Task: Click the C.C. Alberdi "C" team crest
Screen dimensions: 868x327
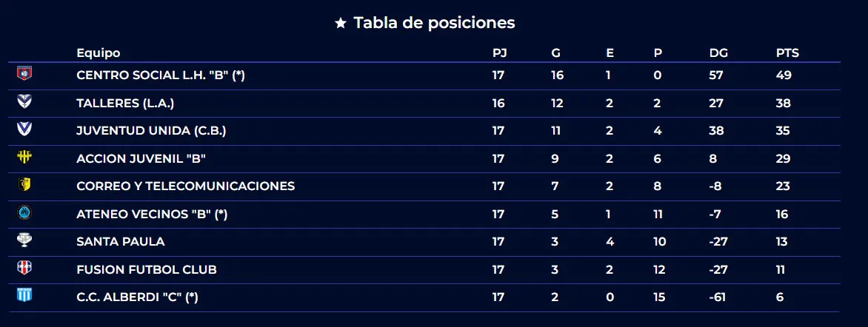Action: [24, 295]
